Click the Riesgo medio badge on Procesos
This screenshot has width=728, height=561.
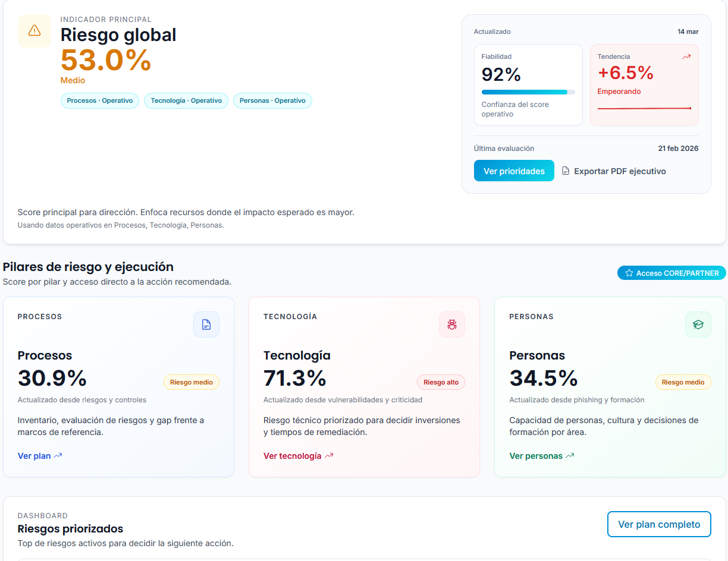(192, 382)
